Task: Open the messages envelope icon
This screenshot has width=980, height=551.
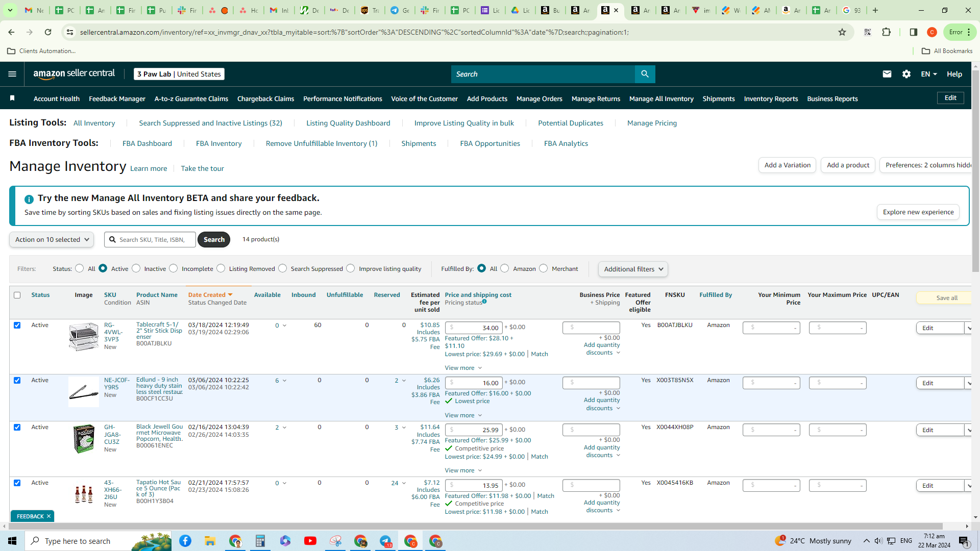Action: pyautogui.click(x=887, y=74)
